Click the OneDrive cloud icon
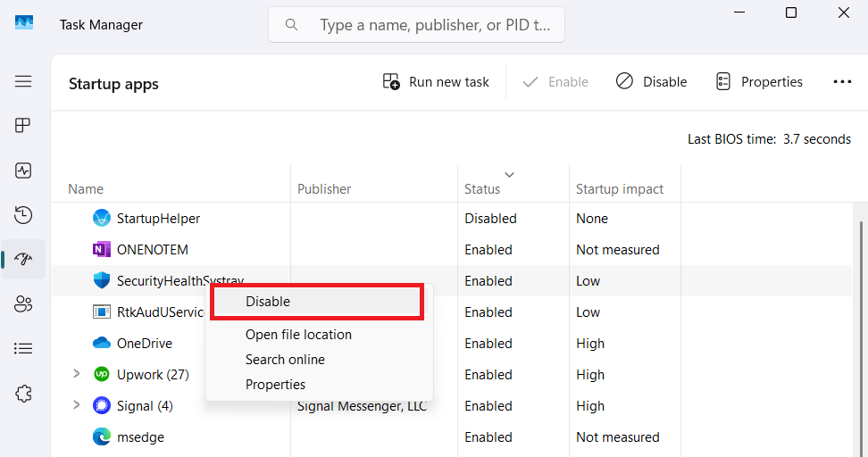The width and height of the screenshot is (868, 457). click(102, 343)
